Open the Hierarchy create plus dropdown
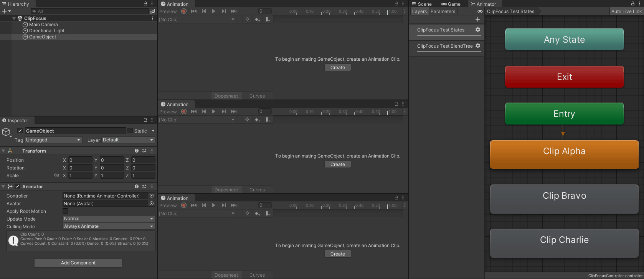644x279 pixels. 7,11
